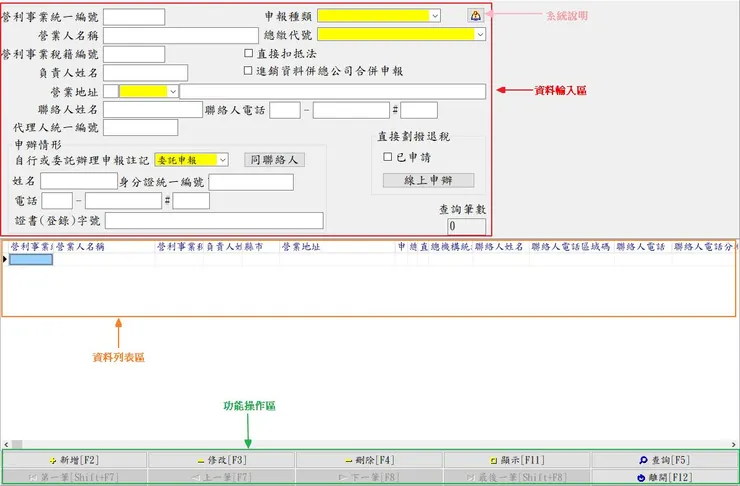
Task: Focus the 電話 extension field in 申辦情形
Action: point(191,201)
